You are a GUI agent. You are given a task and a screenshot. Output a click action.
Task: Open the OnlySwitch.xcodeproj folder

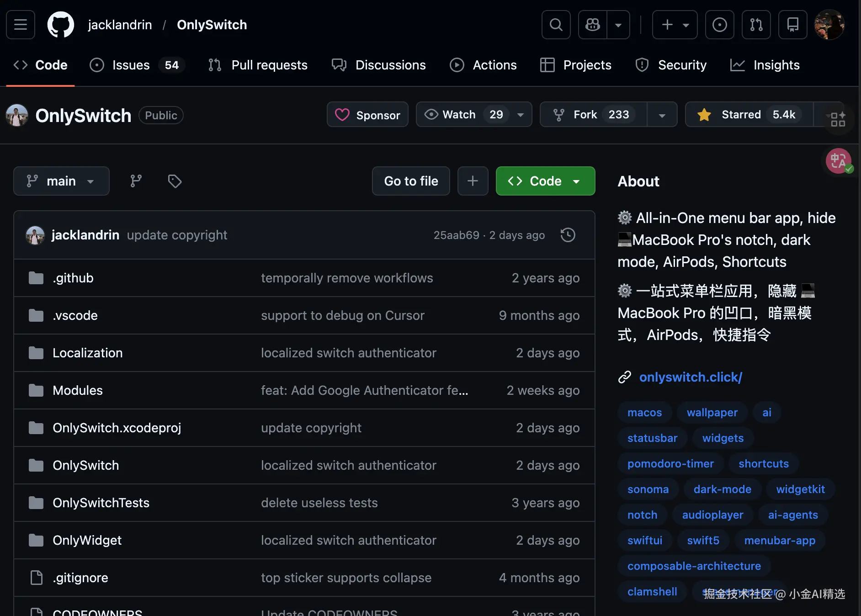coord(117,428)
